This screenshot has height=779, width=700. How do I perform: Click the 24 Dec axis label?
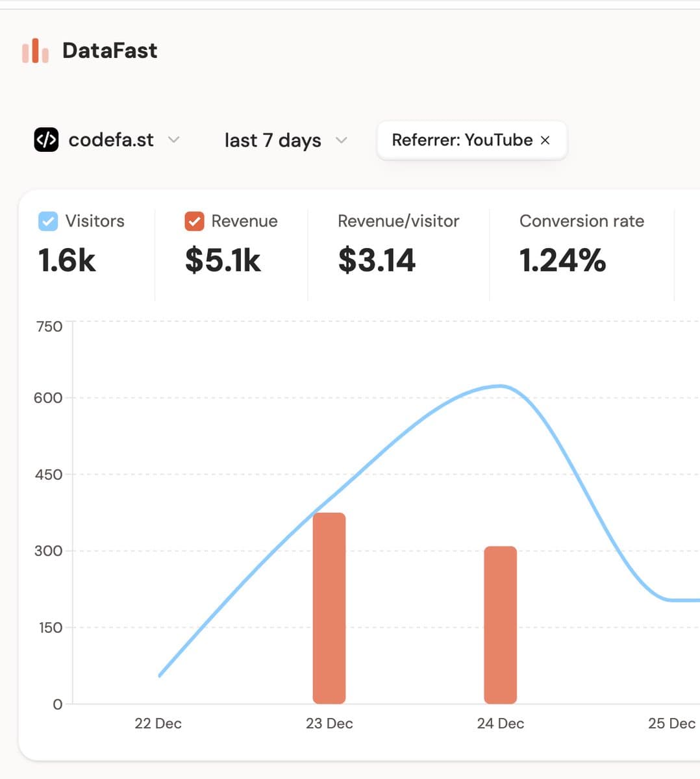pos(501,723)
